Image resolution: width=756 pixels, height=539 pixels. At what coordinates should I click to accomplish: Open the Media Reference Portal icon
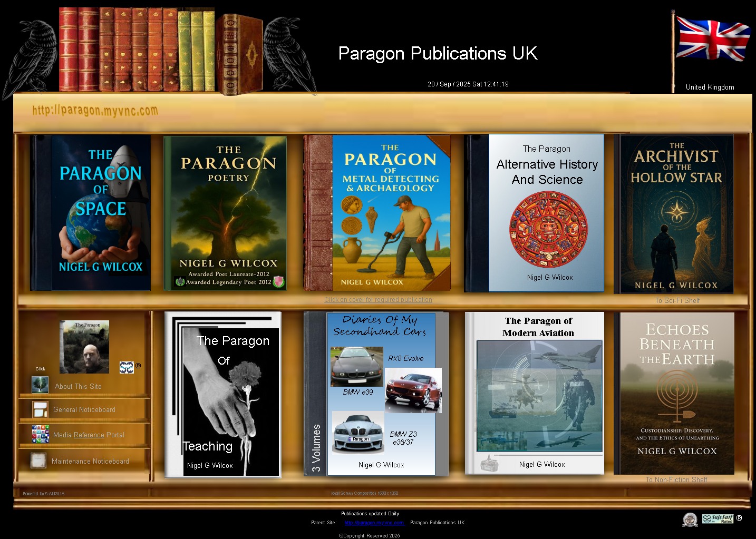40,434
